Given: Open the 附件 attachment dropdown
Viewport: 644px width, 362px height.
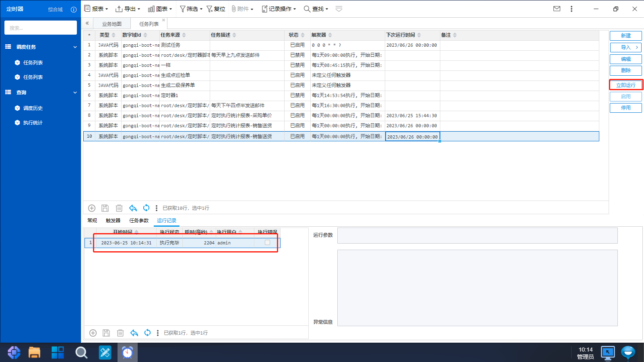Looking at the screenshot, I should coord(242,9).
